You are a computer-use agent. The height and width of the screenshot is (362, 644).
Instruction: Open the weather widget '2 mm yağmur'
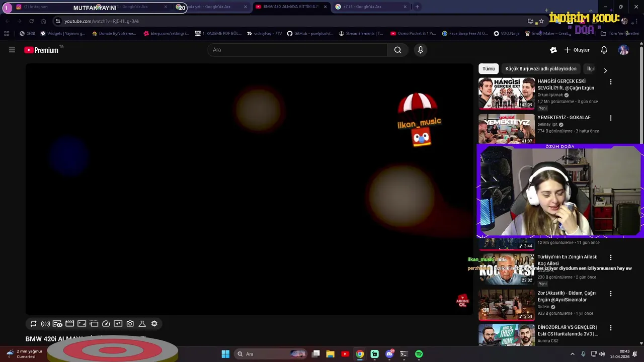(24, 354)
